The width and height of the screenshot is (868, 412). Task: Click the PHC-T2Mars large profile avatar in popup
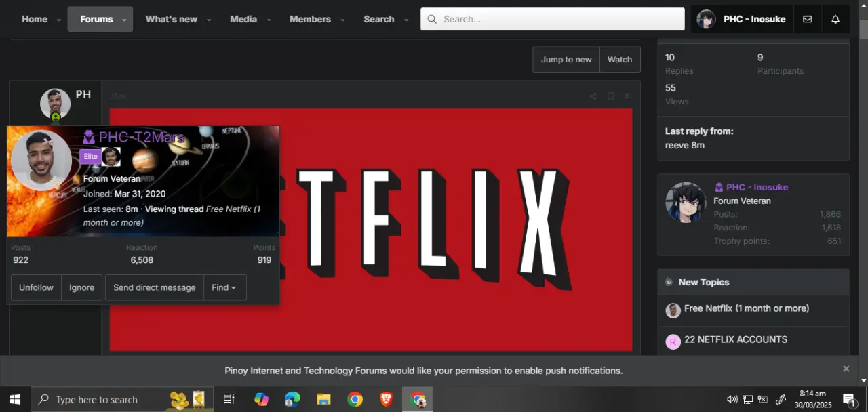pos(41,161)
